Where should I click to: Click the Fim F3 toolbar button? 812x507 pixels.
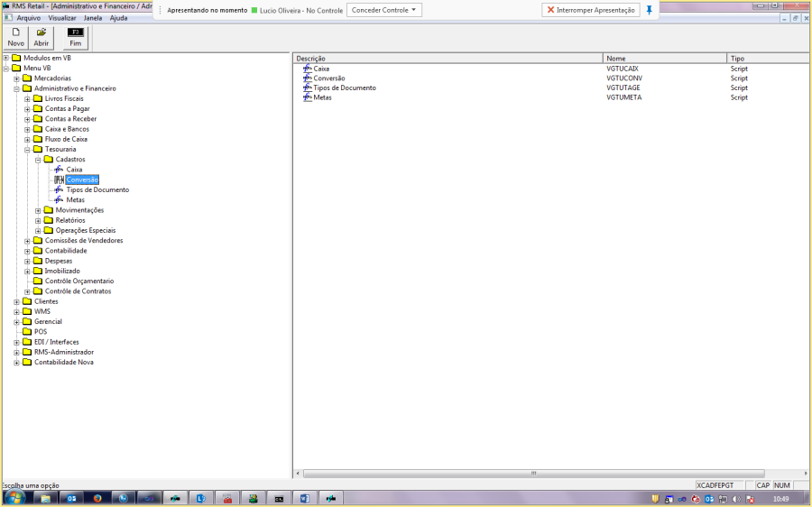pyautogui.click(x=76, y=37)
